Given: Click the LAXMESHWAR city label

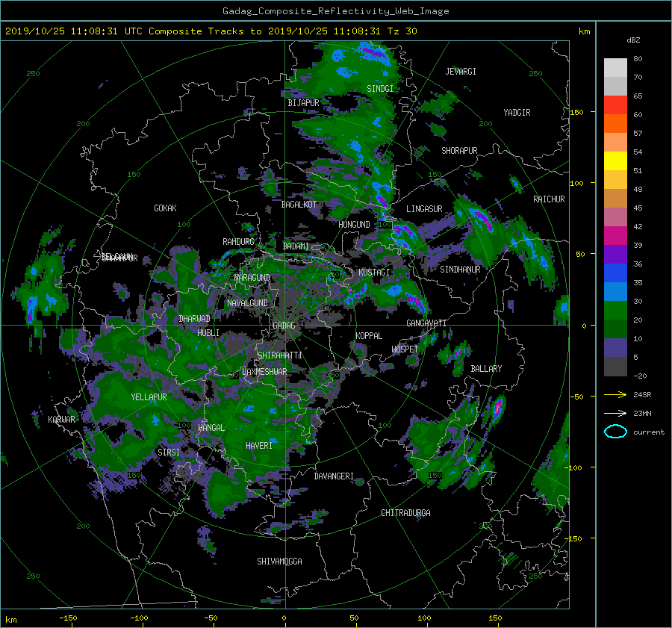Looking at the screenshot, I should point(264,372).
